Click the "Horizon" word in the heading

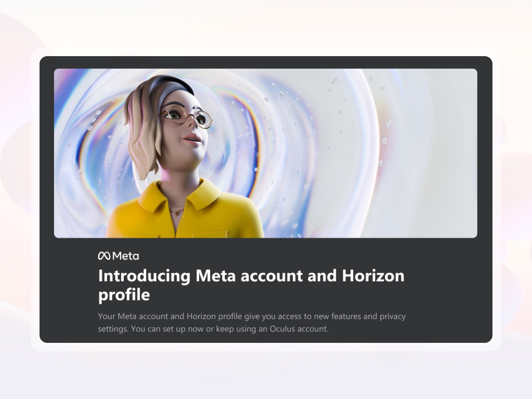point(373,276)
